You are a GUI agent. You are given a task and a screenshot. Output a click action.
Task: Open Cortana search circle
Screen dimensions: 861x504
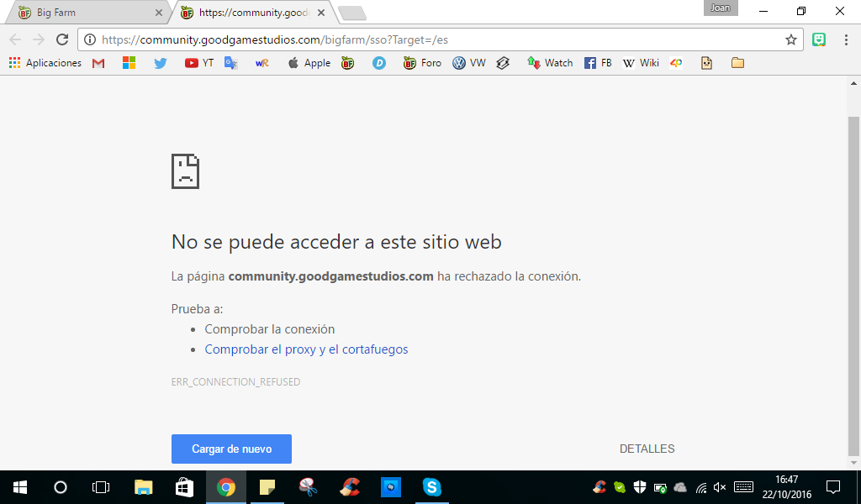coord(61,487)
